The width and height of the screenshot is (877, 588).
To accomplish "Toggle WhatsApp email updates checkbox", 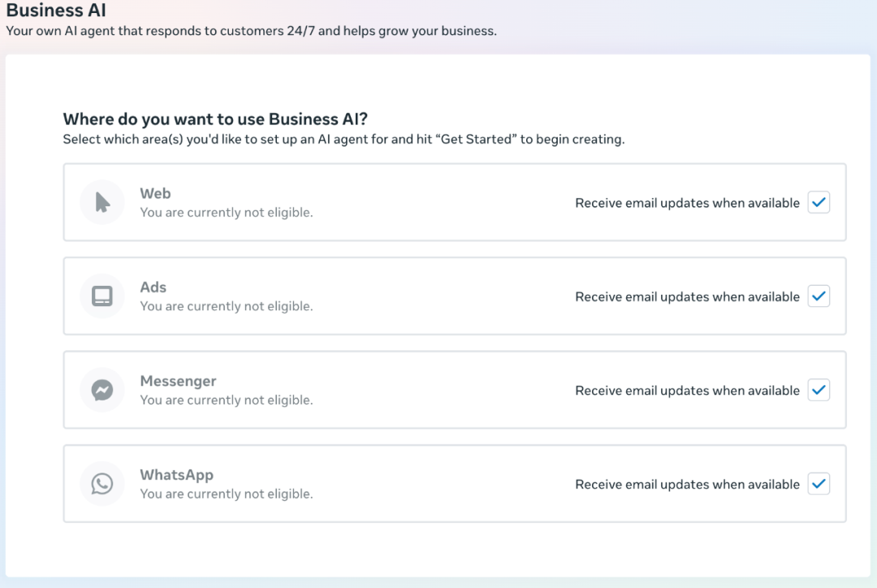I will click(x=819, y=484).
